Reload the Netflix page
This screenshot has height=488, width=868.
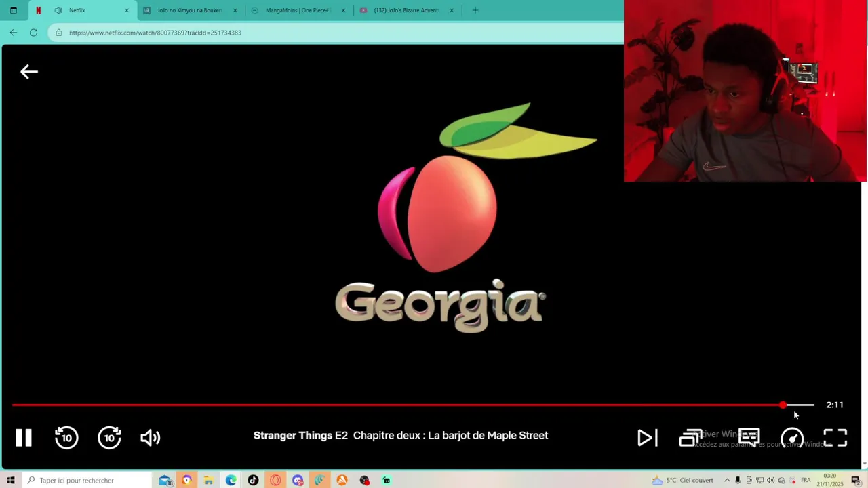pos(33,33)
